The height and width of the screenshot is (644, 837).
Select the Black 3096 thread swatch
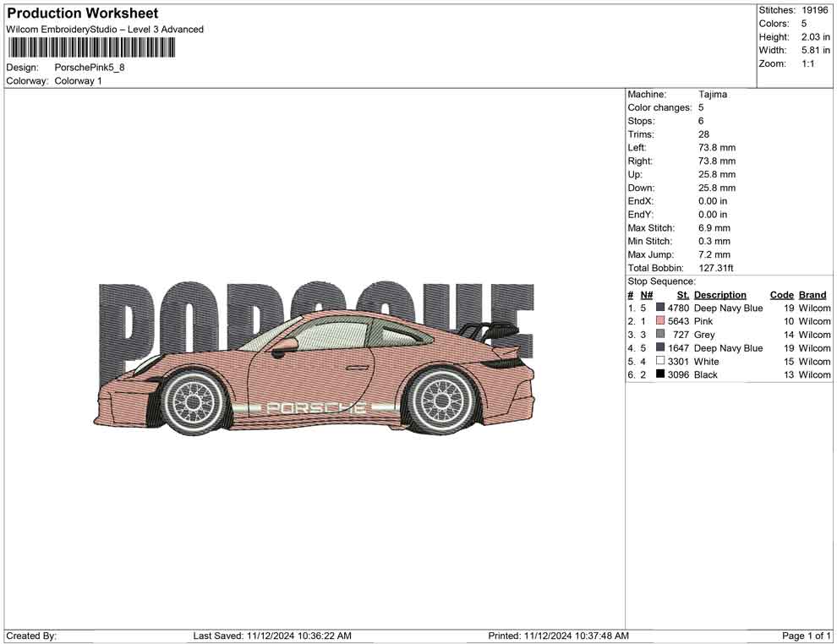[659, 374]
